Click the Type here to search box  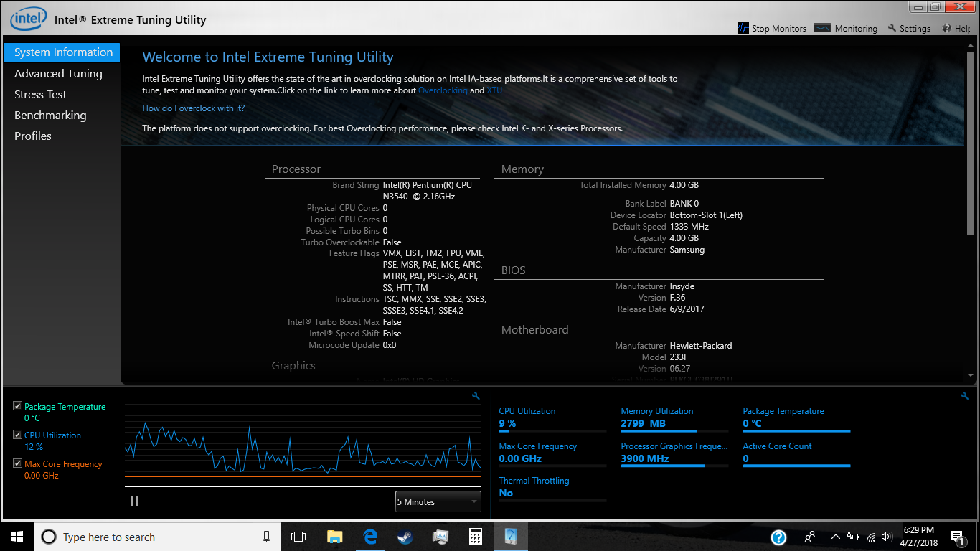pos(159,537)
